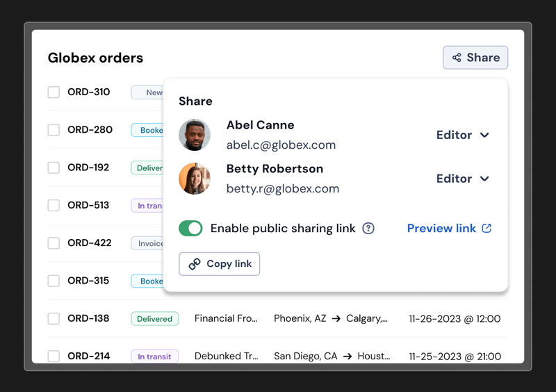This screenshot has height=392, width=556.
Task: Check the ORD-310 checkbox
Action: 54,92
